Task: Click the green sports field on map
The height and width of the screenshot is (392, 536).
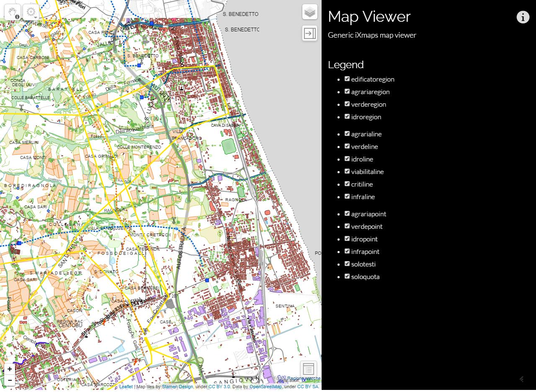Action: coord(229,146)
